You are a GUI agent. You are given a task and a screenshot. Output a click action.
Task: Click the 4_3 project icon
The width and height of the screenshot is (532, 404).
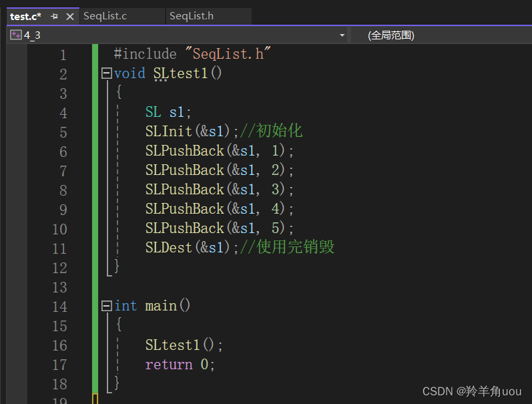coord(15,35)
